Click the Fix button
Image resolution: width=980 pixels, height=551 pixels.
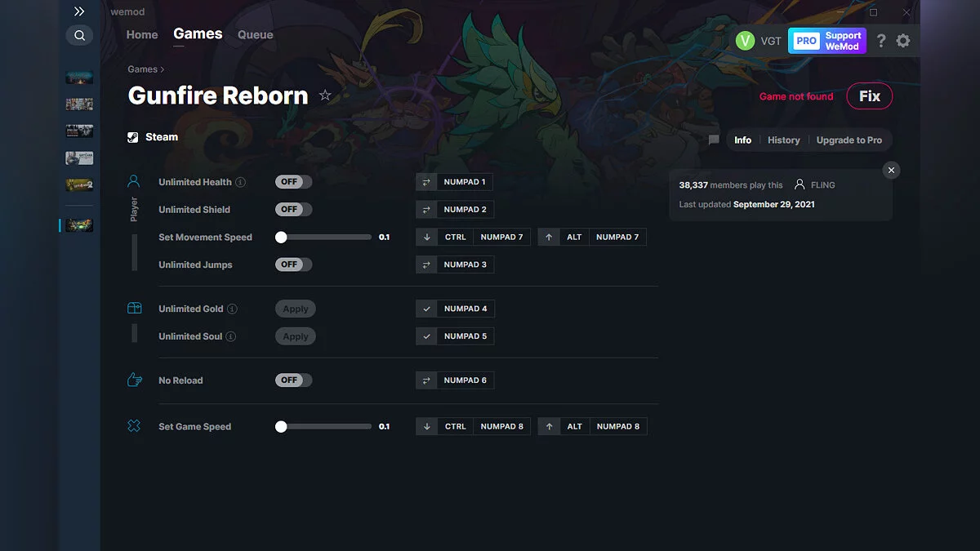(870, 96)
